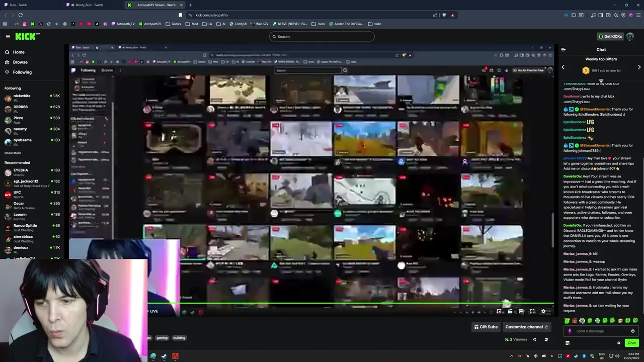Open a new browser tab

pos(190,5)
